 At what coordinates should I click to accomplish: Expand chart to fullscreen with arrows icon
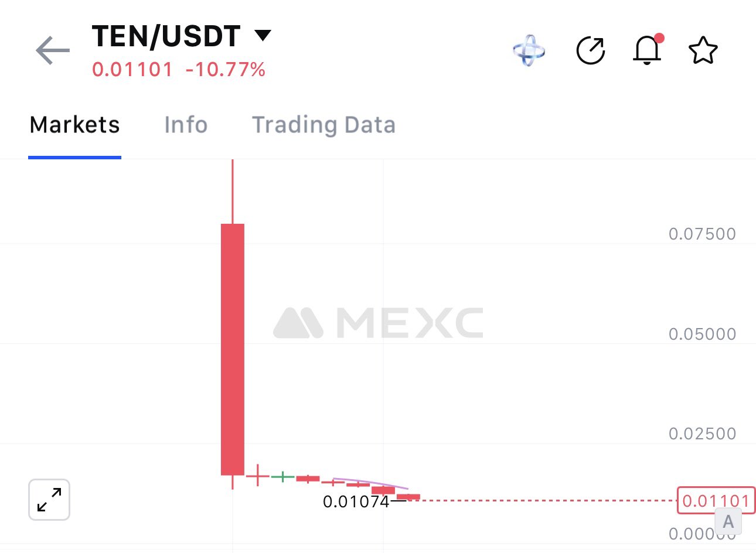click(49, 500)
